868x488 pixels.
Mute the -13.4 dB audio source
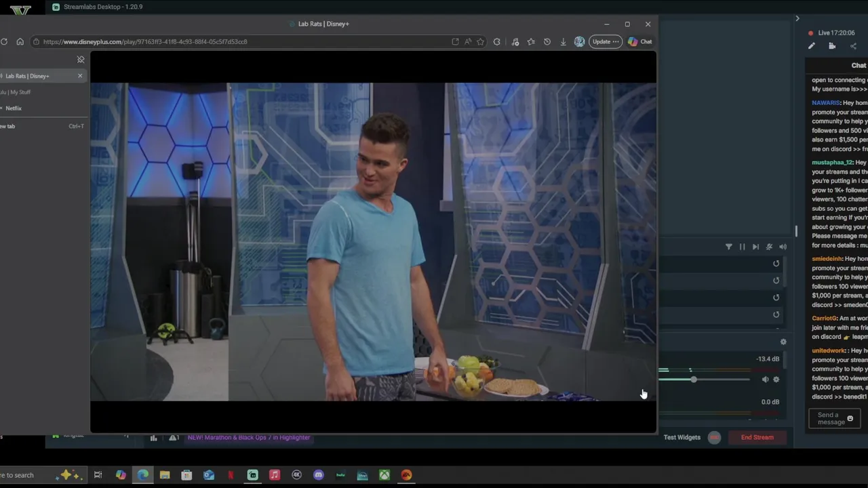pyautogui.click(x=766, y=380)
